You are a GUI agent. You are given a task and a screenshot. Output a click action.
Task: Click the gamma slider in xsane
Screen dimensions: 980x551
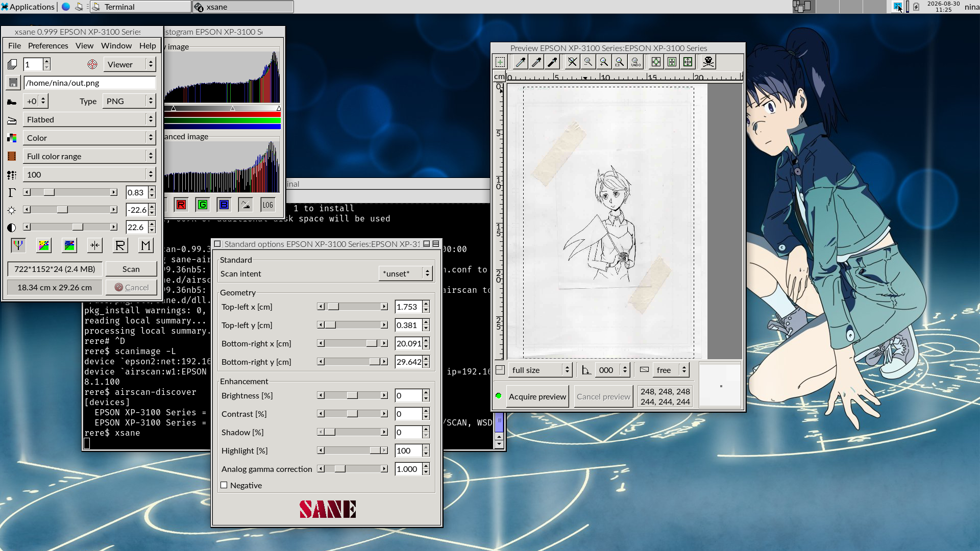coord(70,192)
